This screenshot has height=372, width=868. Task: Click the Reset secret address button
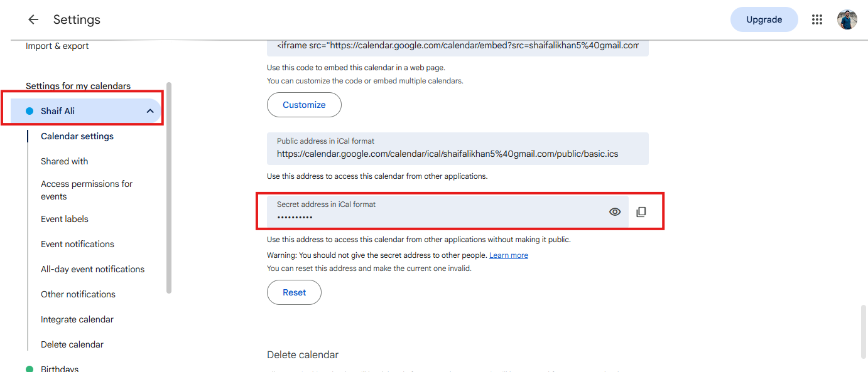point(294,292)
